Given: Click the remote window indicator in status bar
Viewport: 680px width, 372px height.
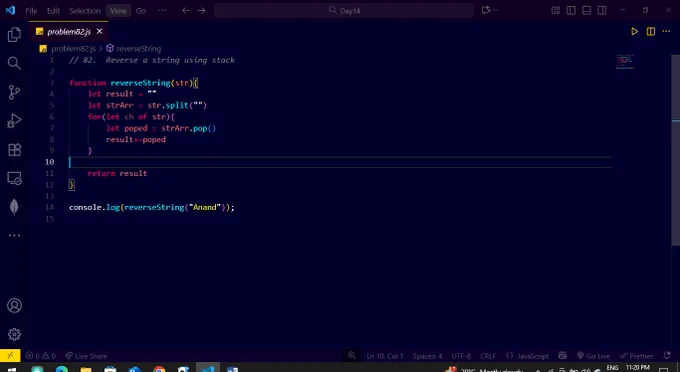Looking at the screenshot, I should tap(10, 356).
